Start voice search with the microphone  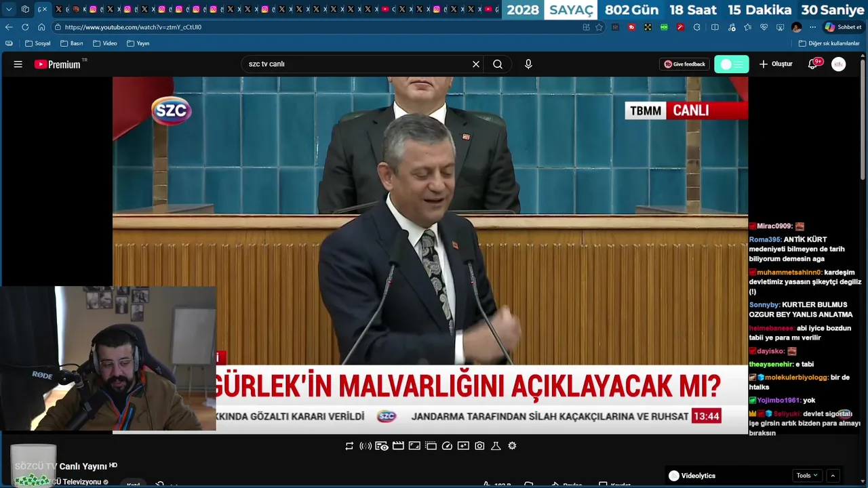click(x=528, y=64)
